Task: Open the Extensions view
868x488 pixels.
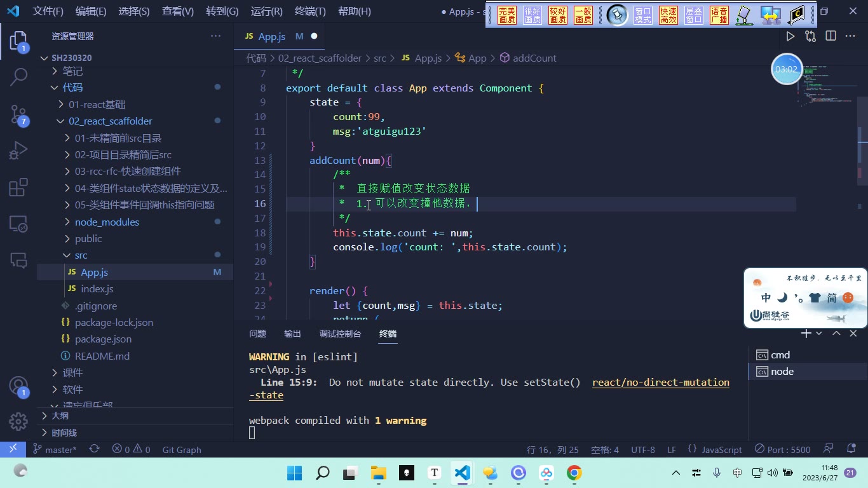Action: click(x=18, y=187)
